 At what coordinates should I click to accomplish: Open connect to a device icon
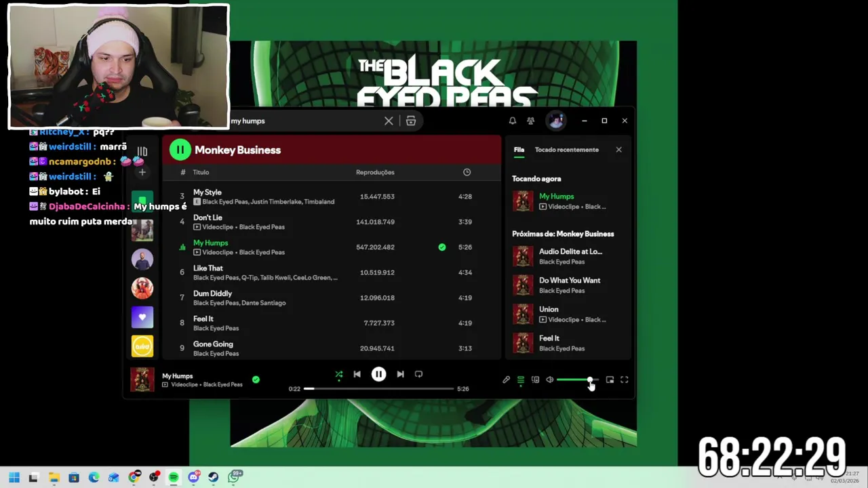(535, 380)
